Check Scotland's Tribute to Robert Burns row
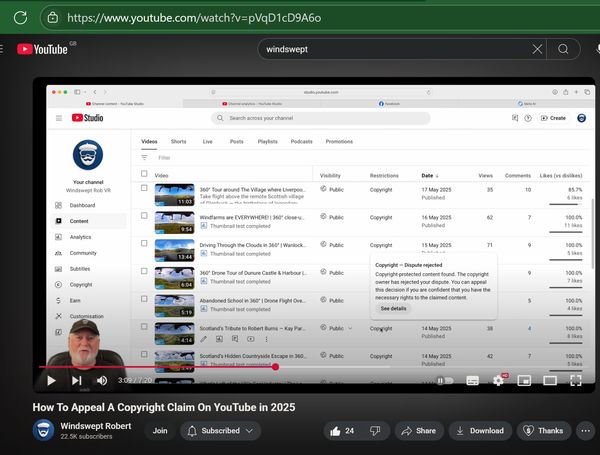This screenshot has height=455, width=600. tap(144, 326)
